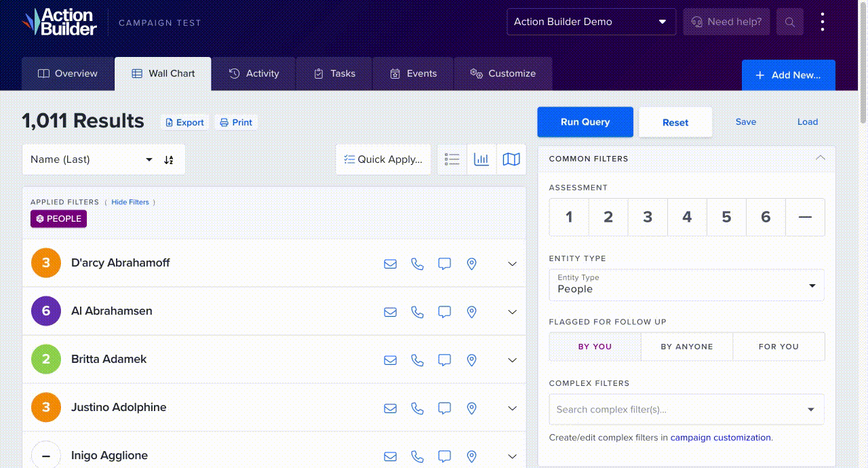868x468 pixels.
Task: Open the email icon for Justino Adolphine
Action: 390,408
